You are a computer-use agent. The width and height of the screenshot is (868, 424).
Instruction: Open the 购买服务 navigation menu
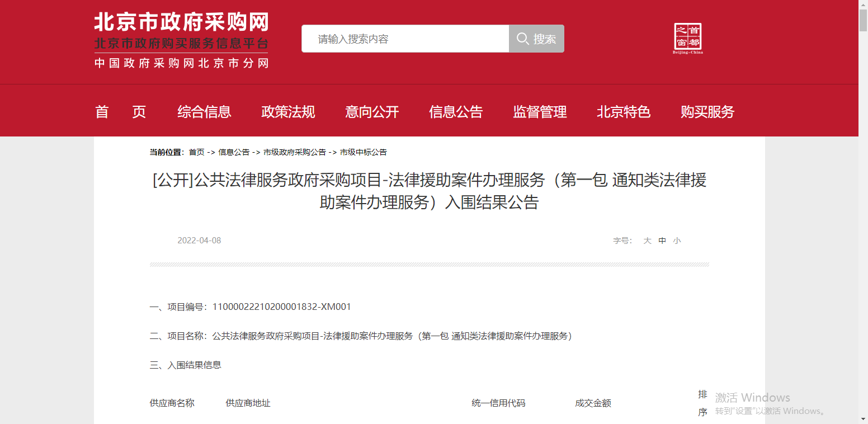pos(707,112)
